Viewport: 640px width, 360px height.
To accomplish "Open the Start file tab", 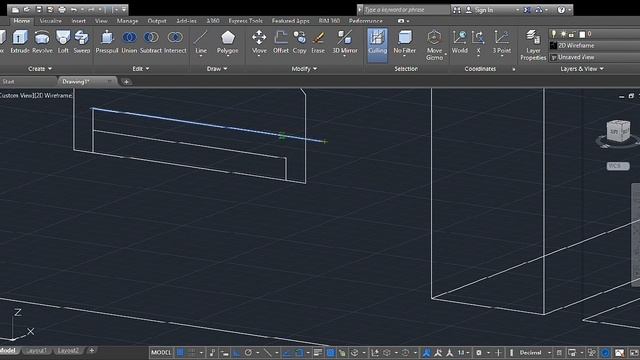I will click(x=8, y=82).
